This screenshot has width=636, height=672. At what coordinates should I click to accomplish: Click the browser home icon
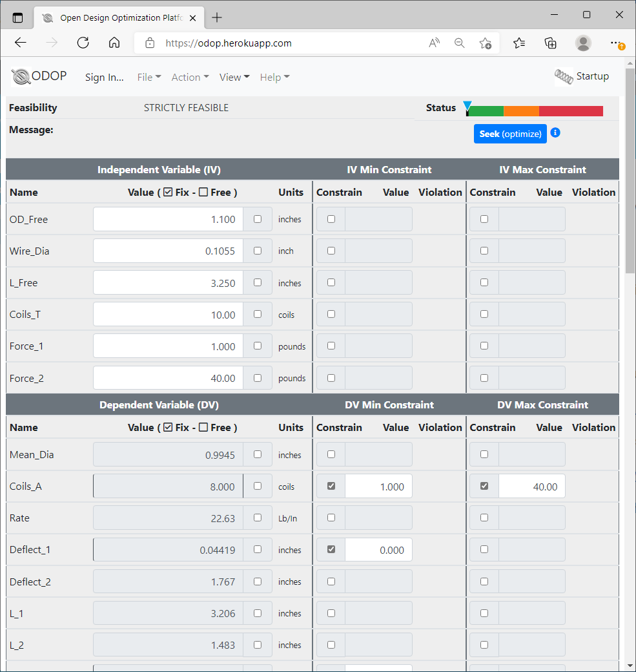pyautogui.click(x=114, y=43)
